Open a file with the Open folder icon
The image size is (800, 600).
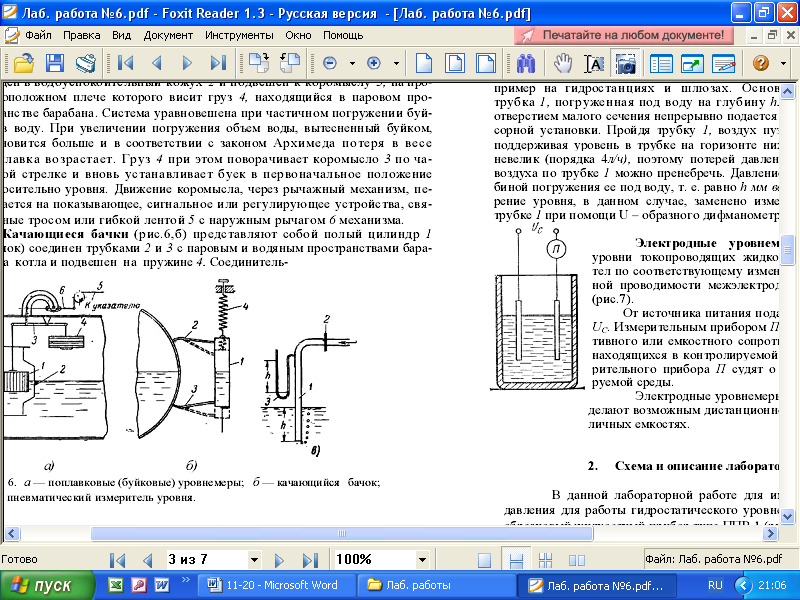[23, 63]
